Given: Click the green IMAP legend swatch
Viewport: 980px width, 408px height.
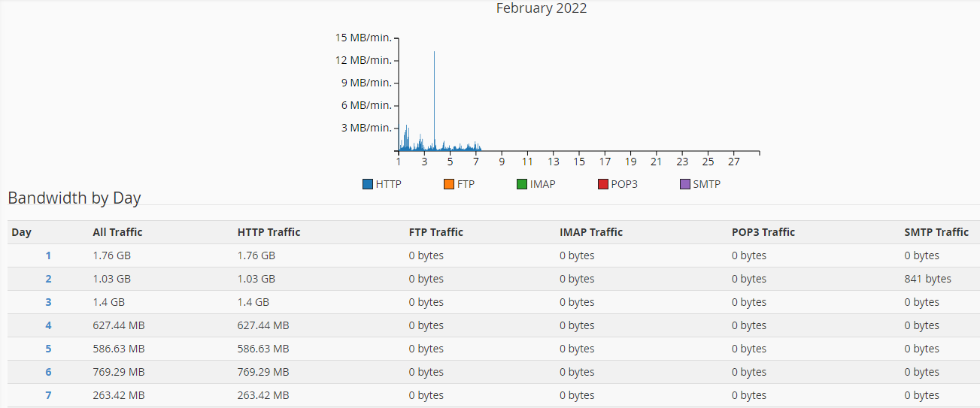Looking at the screenshot, I should pos(522,184).
